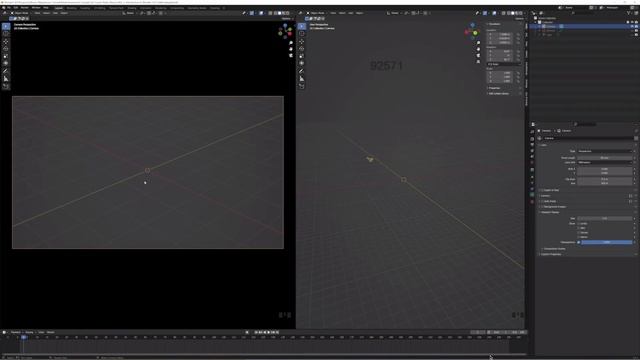This screenshot has height=360, width=640.
Task: Adjust Passepartout opacity slider
Action: tap(607, 242)
